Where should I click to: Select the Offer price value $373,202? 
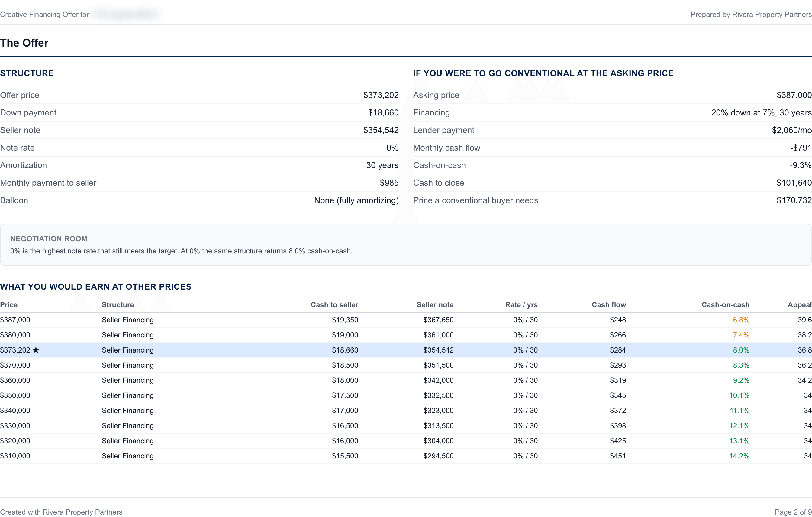coord(381,95)
